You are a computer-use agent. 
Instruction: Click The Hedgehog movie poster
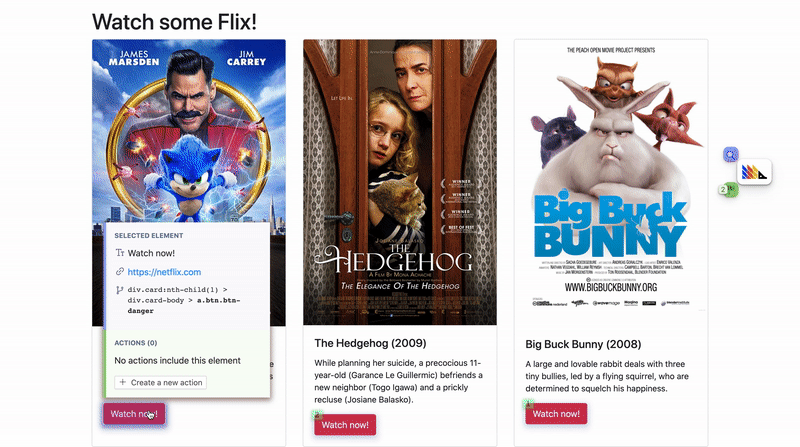tap(400, 182)
